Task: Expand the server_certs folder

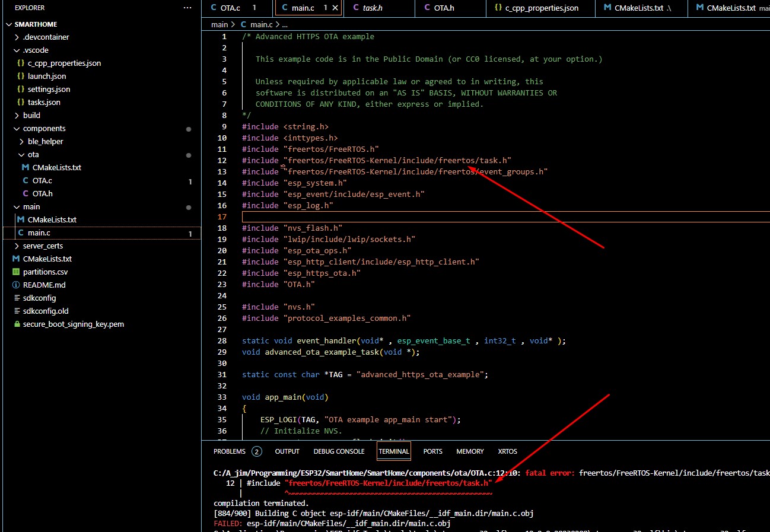Action: [16, 246]
